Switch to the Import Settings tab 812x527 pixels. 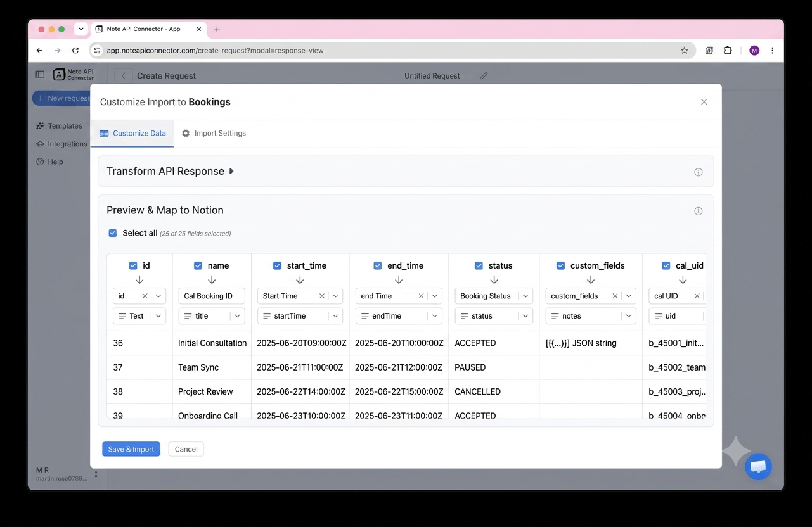[214, 134]
